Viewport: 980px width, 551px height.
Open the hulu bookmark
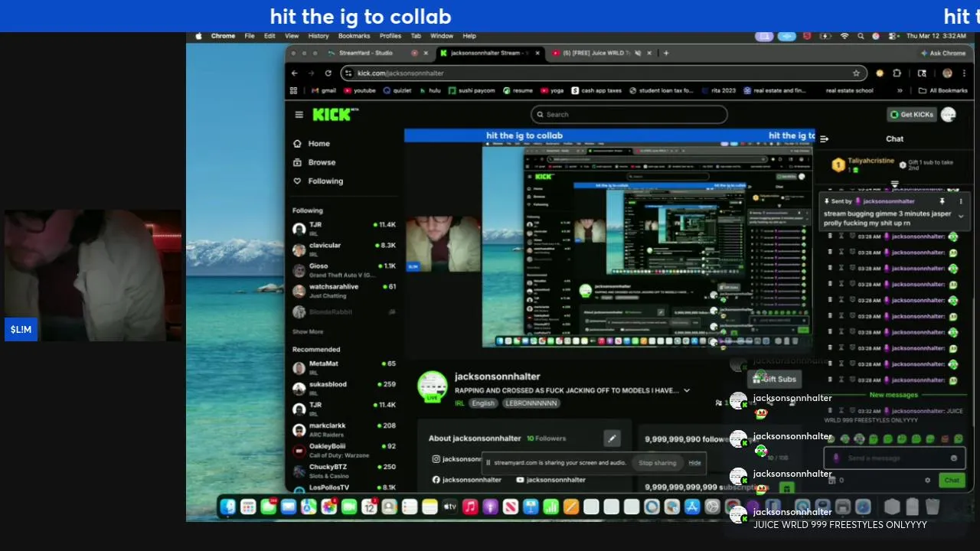pyautogui.click(x=429, y=90)
